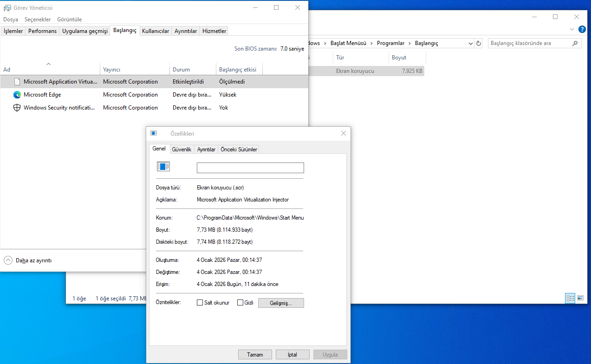Open the Güvenlik tab in Properties
Screen dimensions: 591x364
(x=182, y=149)
